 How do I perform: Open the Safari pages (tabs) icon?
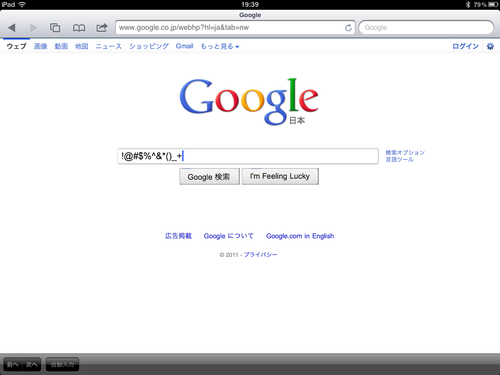[55, 28]
